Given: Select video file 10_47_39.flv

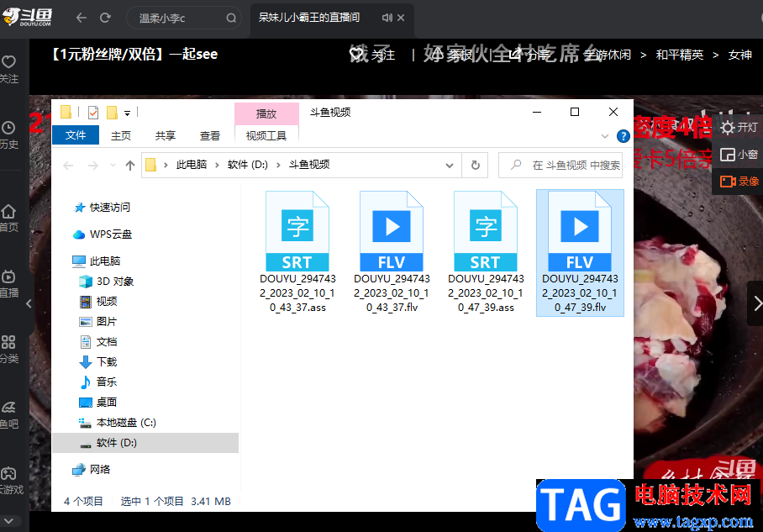Looking at the screenshot, I should coord(580,253).
